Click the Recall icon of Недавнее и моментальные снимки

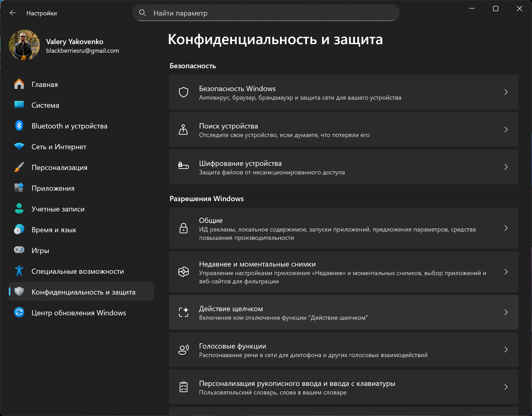click(184, 272)
